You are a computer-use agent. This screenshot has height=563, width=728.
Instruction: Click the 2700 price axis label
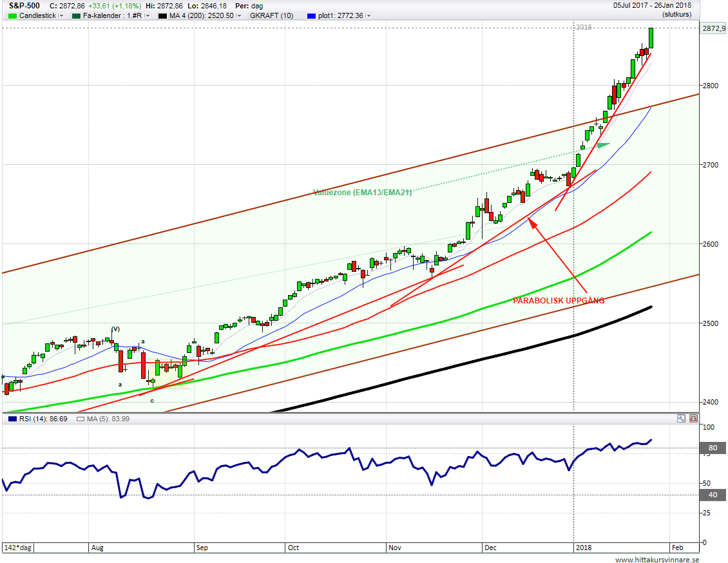pos(710,165)
